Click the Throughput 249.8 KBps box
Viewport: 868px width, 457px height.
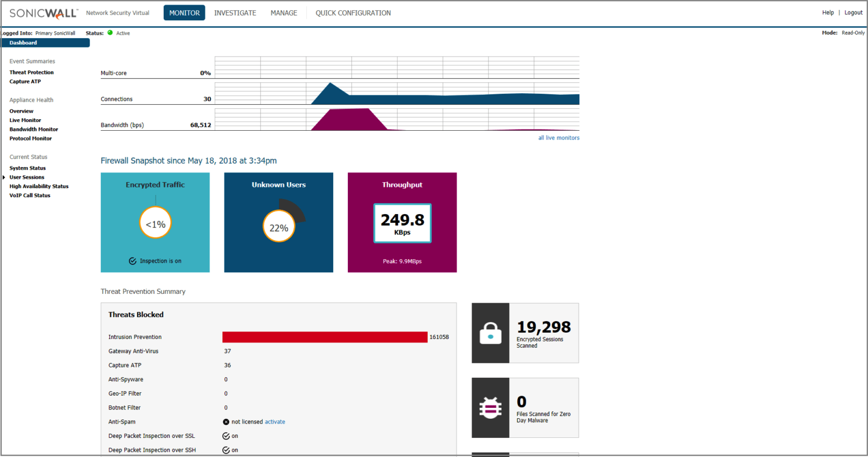click(402, 223)
